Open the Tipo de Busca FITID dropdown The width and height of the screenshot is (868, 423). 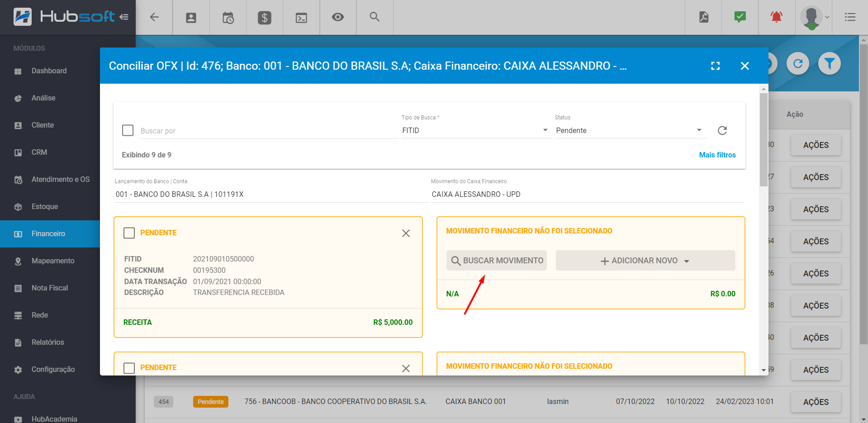pyautogui.click(x=475, y=130)
